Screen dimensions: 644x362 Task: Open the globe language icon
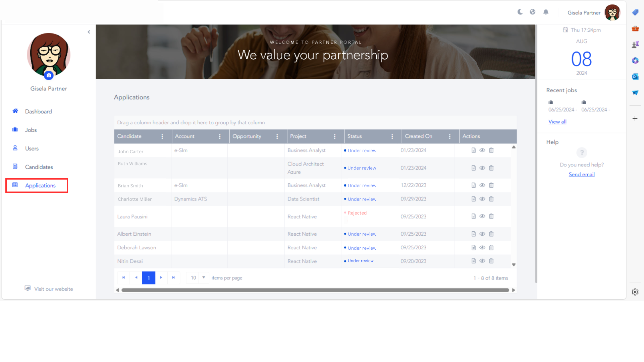click(533, 12)
